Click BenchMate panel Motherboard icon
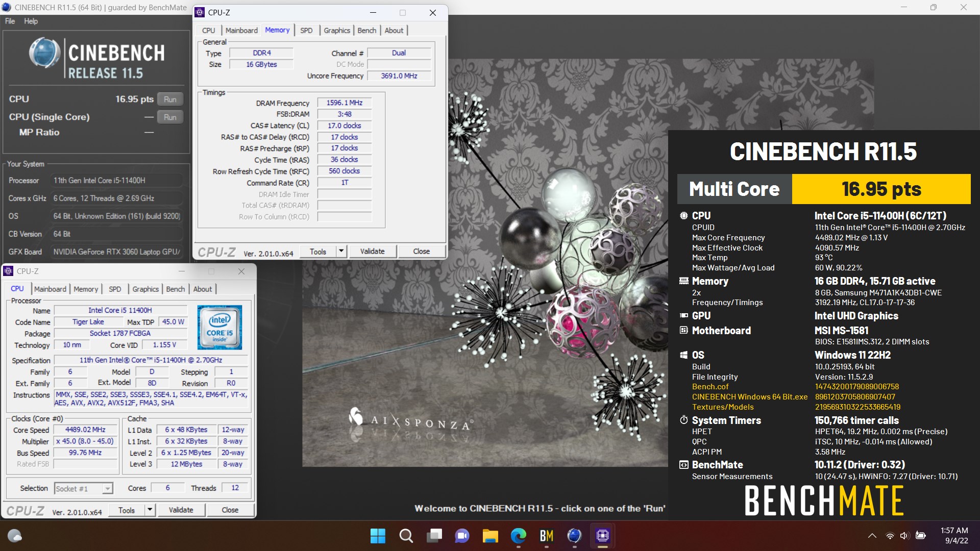980x551 pixels. click(684, 331)
